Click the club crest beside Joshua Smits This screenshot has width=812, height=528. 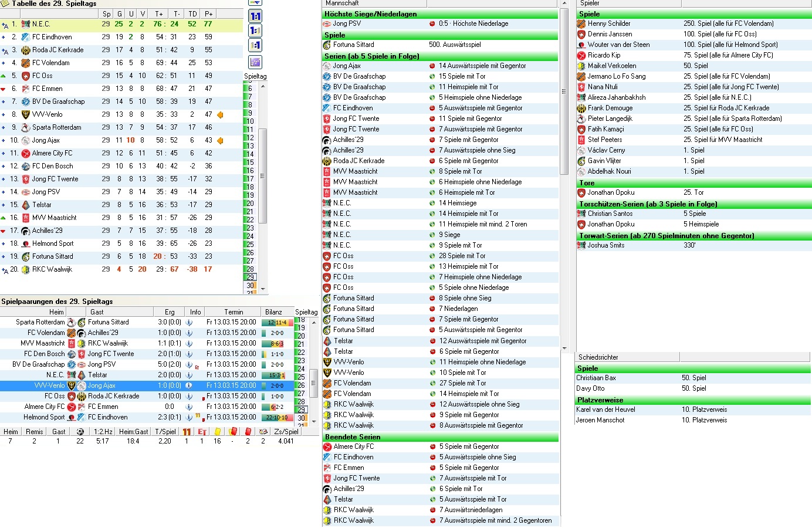click(581, 245)
